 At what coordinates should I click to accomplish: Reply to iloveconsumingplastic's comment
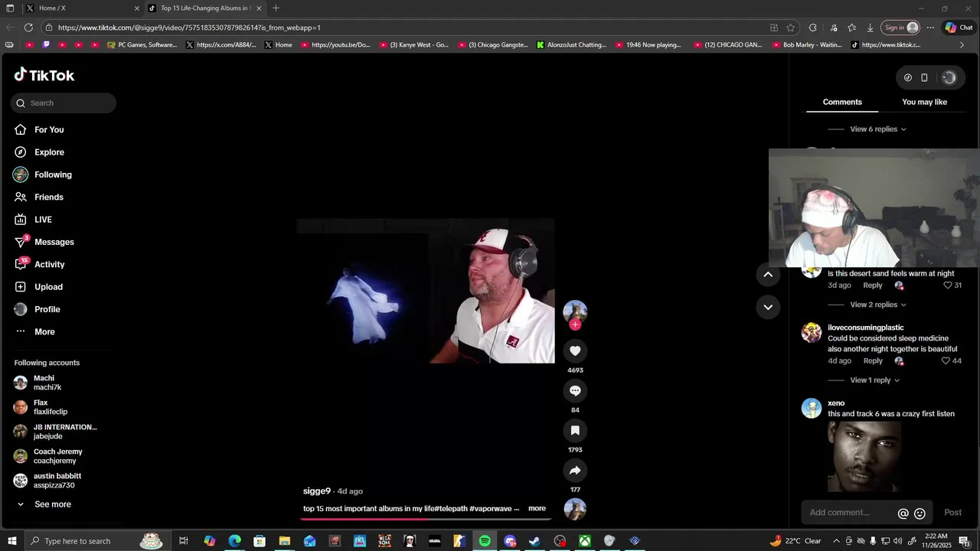(873, 361)
